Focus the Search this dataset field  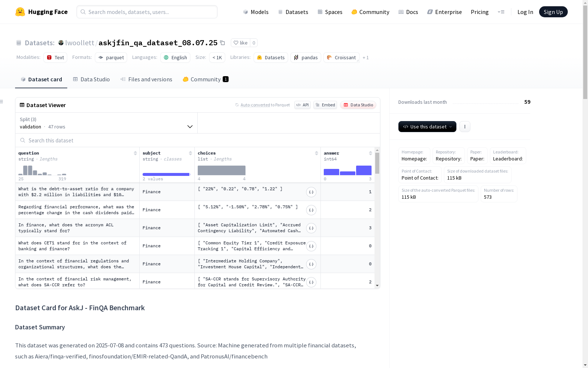point(198,140)
